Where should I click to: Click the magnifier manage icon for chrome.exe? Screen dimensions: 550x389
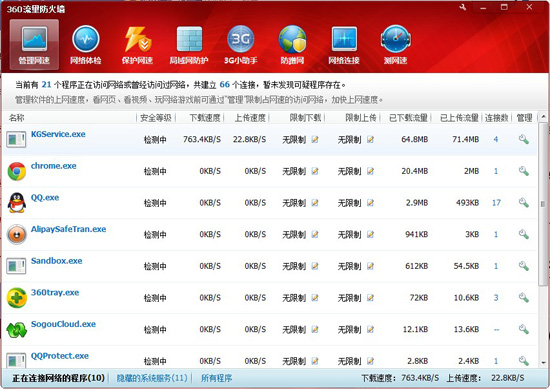[524, 171]
